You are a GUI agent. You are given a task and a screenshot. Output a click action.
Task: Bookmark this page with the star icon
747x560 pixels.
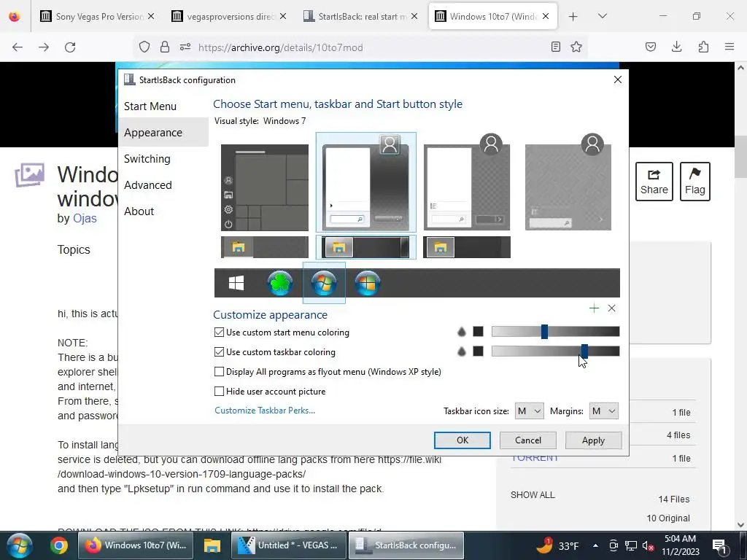(576, 47)
